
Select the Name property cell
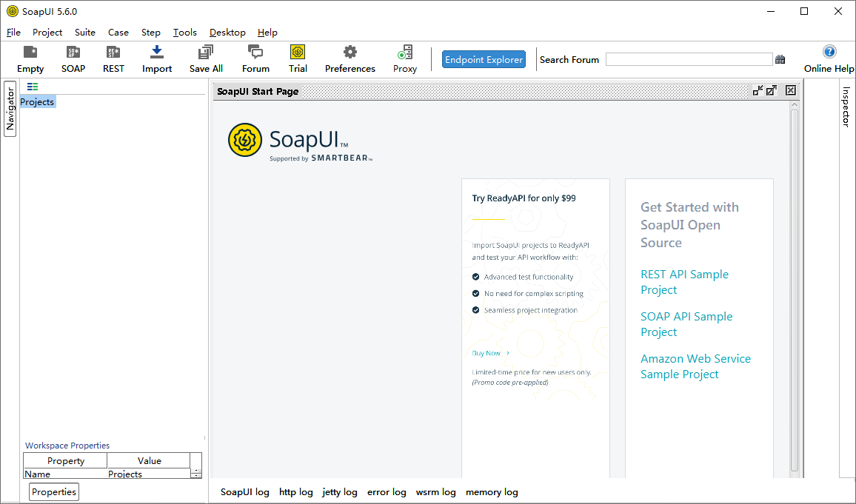[65, 474]
